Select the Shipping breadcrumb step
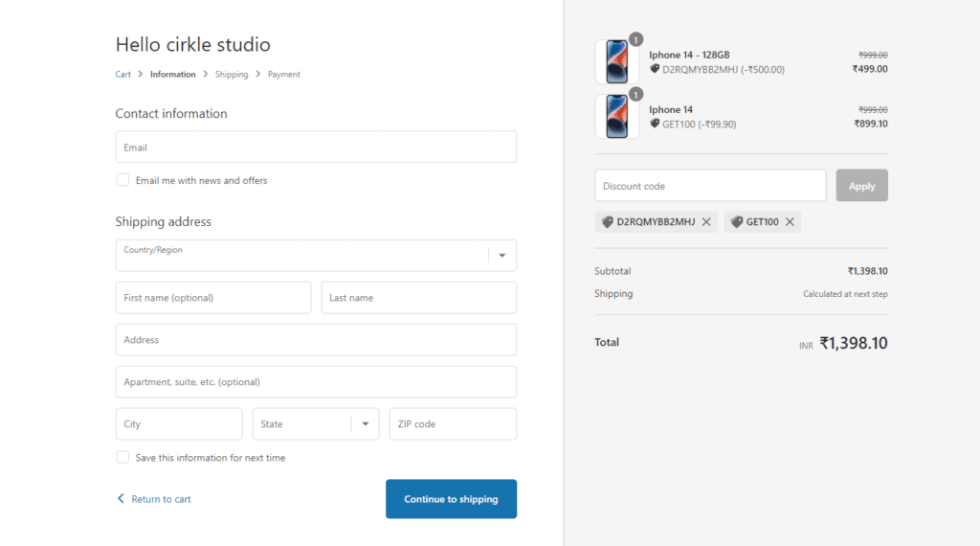This screenshot has height=546, width=980. [232, 75]
